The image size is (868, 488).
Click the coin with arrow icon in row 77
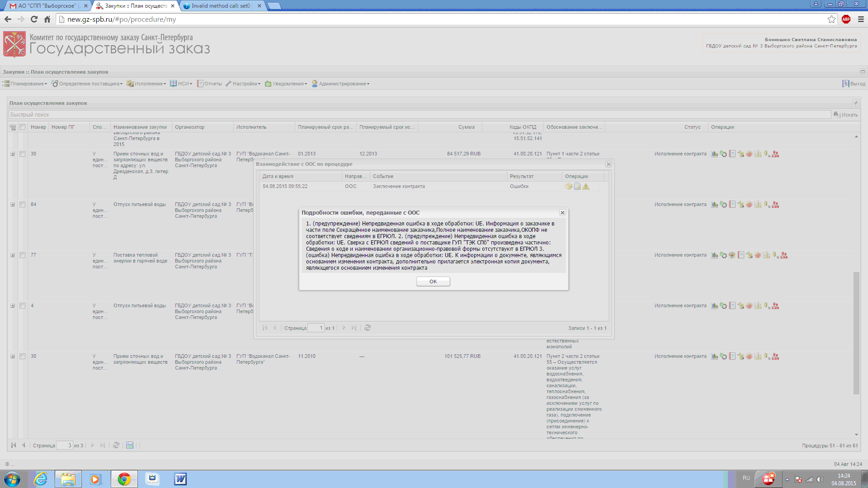coord(775,255)
